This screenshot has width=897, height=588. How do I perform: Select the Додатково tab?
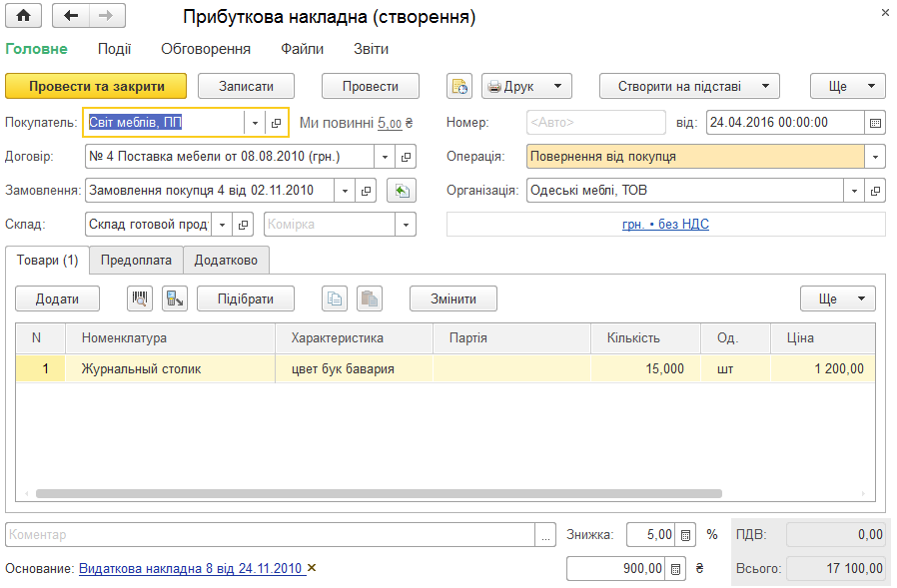[x=226, y=261]
